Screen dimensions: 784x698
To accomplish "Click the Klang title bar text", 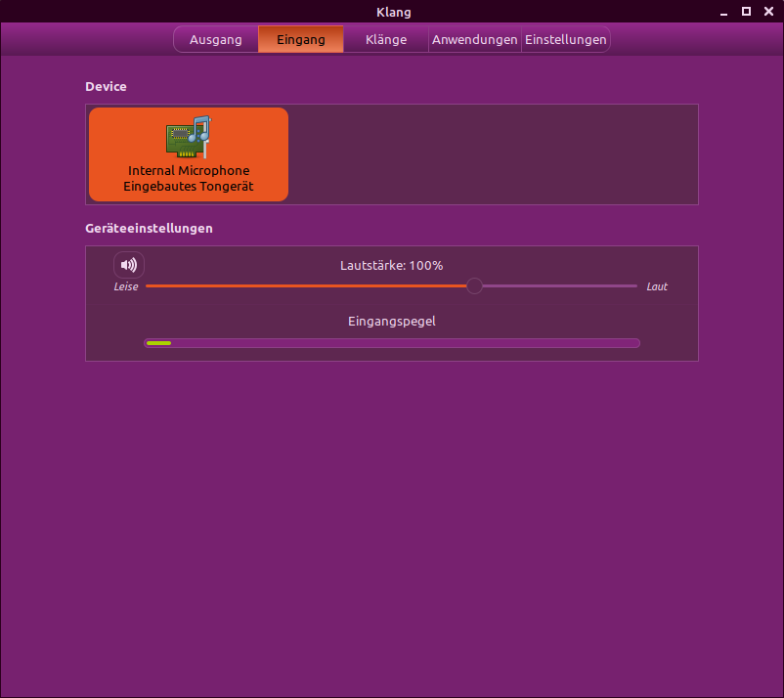I will tap(393, 12).
